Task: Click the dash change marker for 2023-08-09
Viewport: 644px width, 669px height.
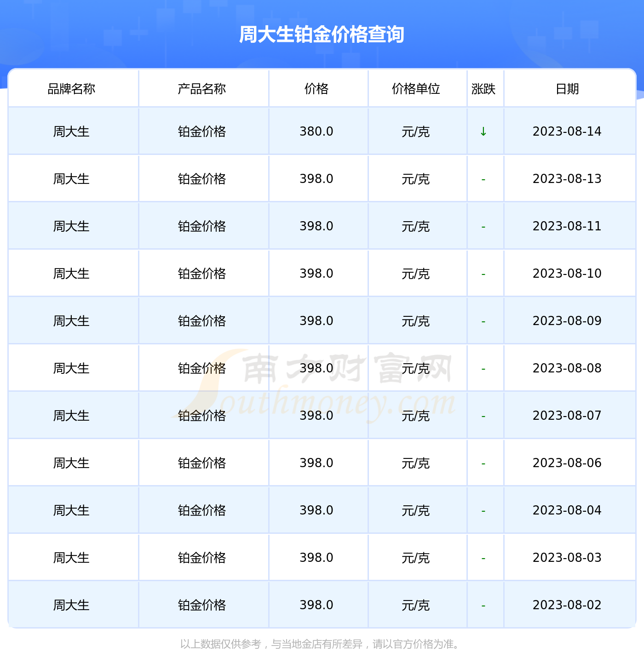Action: pyautogui.click(x=483, y=321)
